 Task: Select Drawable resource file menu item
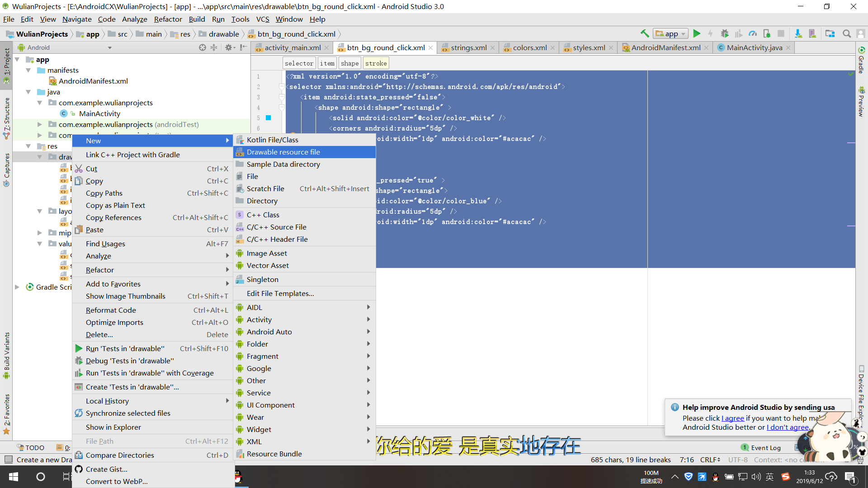pyautogui.click(x=305, y=152)
